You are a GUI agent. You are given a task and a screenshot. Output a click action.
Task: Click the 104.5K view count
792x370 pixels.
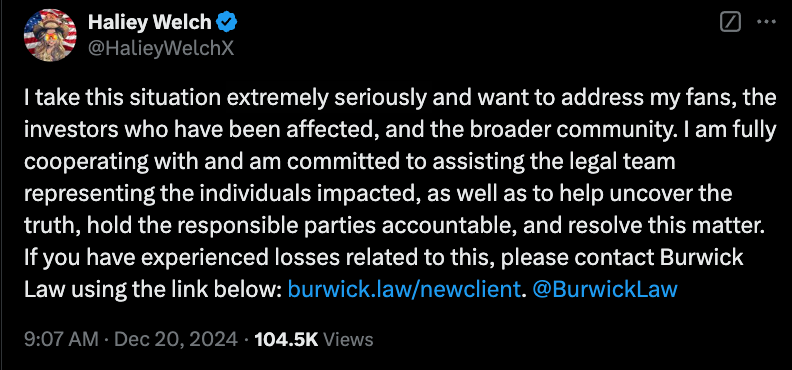[286, 339]
